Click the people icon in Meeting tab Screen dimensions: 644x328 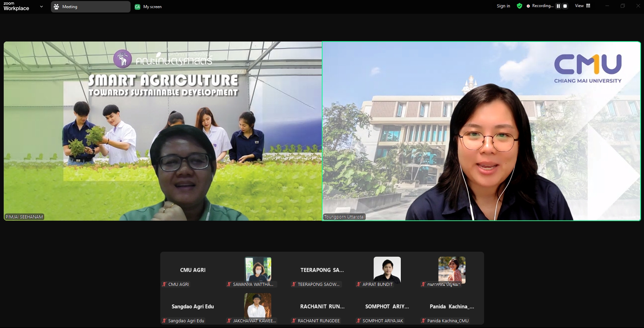point(56,7)
